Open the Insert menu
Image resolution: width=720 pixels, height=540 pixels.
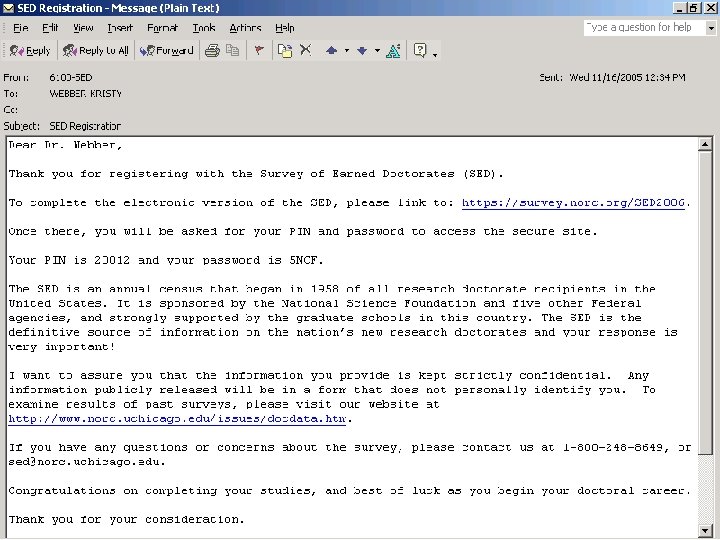120,28
